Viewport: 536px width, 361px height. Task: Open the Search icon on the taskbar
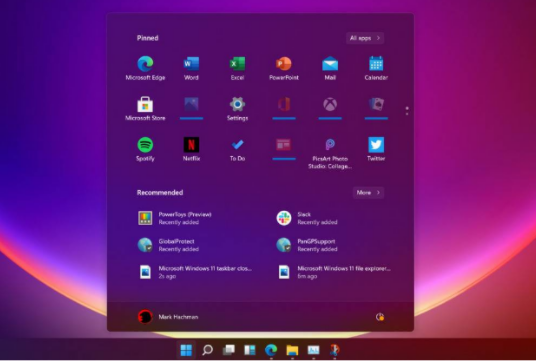[x=207, y=350]
